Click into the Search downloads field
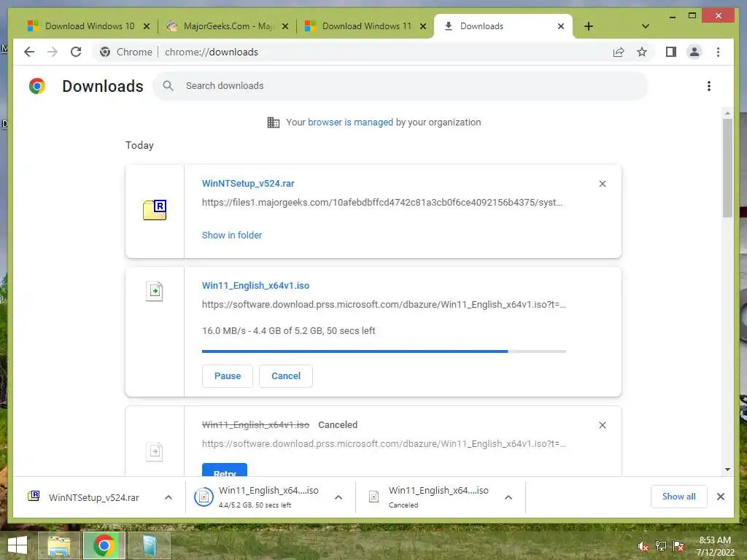747x560 pixels. click(x=400, y=86)
